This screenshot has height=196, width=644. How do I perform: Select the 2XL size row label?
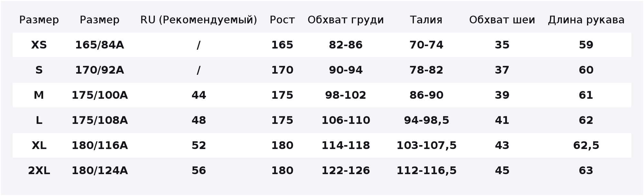click(x=39, y=171)
